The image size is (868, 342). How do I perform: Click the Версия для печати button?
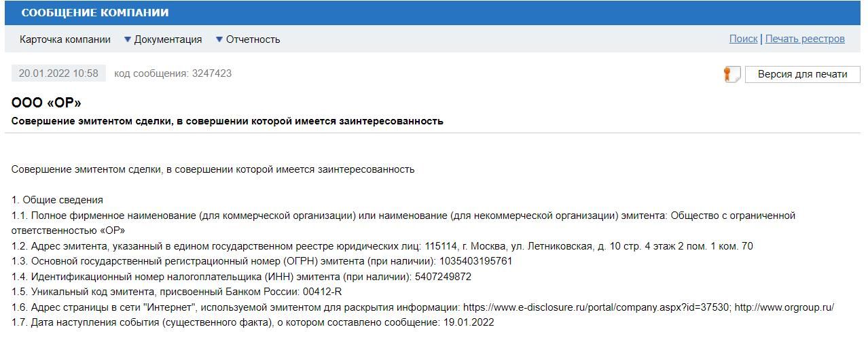click(x=803, y=74)
